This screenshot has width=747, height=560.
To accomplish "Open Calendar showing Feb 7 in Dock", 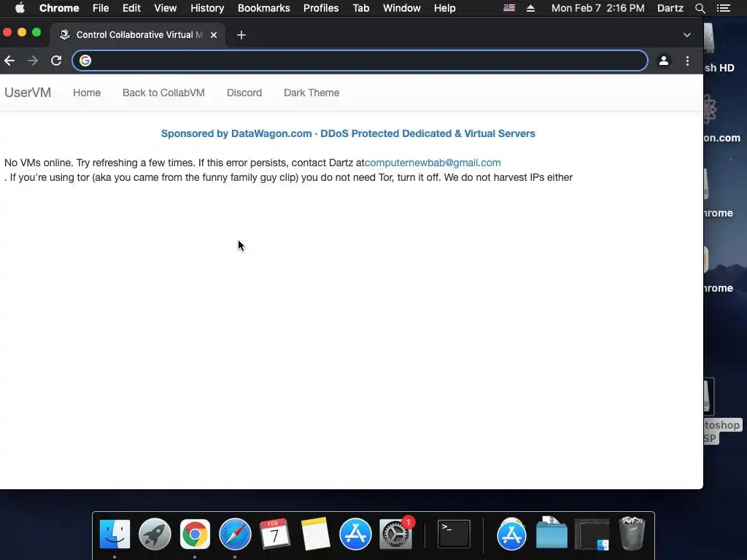I will pyautogui.click(x=275, y=534).
